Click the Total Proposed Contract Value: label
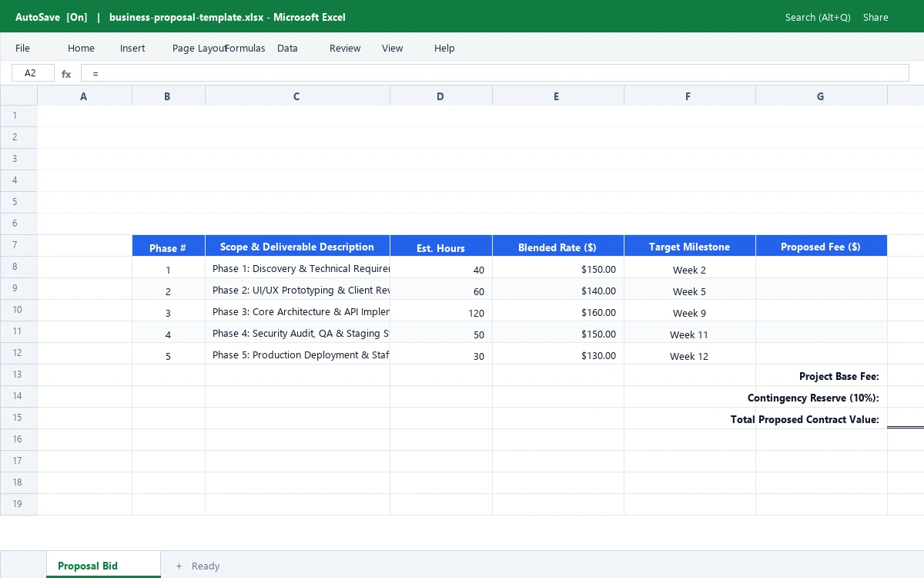Image resolution: width=924 pixels, height=578 pixels. (x=805, y=419)
